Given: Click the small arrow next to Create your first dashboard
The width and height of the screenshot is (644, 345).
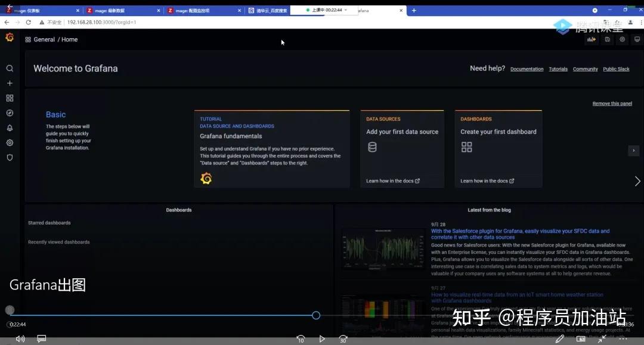Looking at the screenshot, I should click(633, 151).
